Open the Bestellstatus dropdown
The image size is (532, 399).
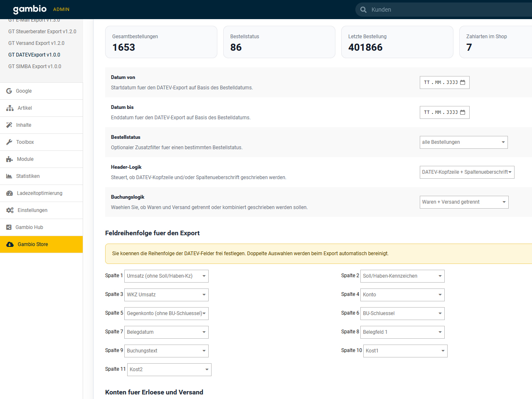coord(463,142)
